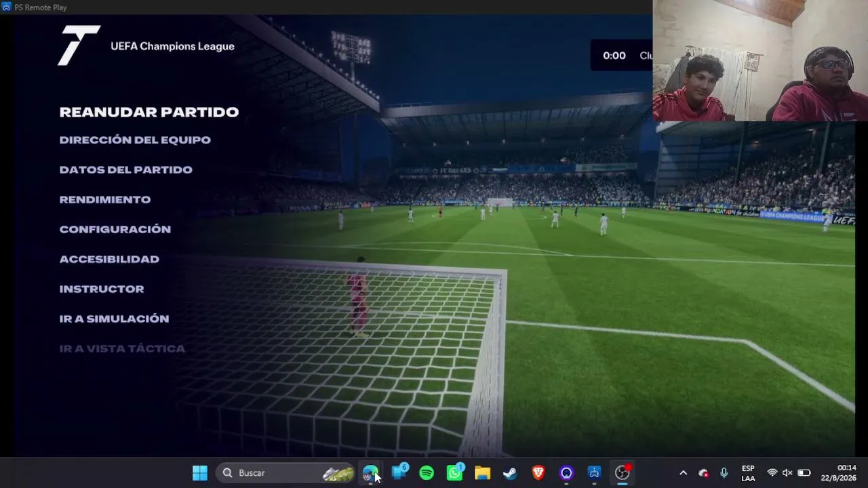Image resolution: width=868 pixels, height=488 pixels.
Task: Switch to PS Remote Play taskbar icon
Action: point(594,473)
